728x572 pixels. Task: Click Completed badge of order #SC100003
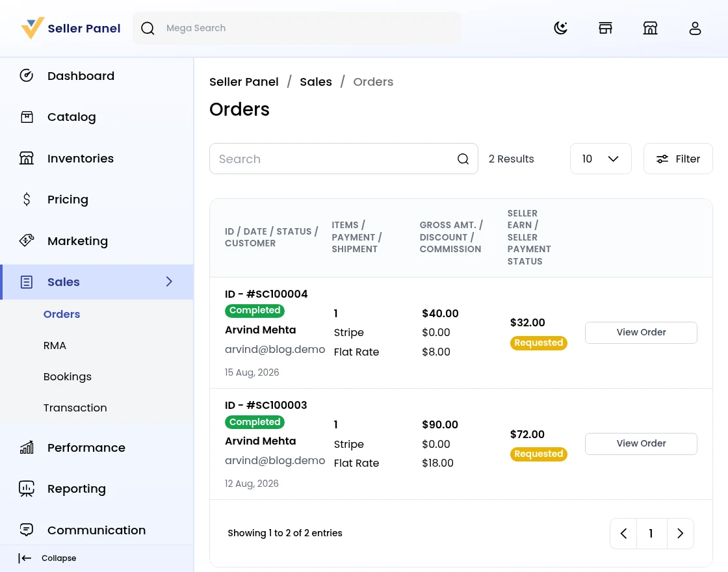point(254,422)
